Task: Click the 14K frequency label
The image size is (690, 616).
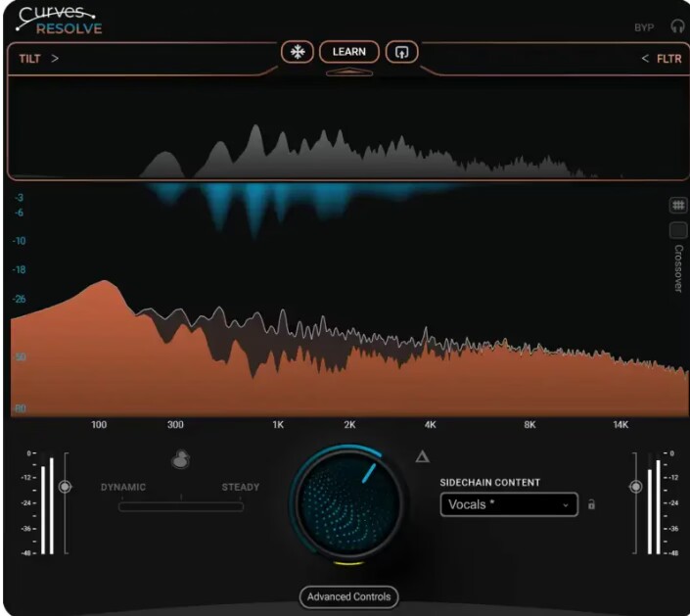Action: (621, 425)
